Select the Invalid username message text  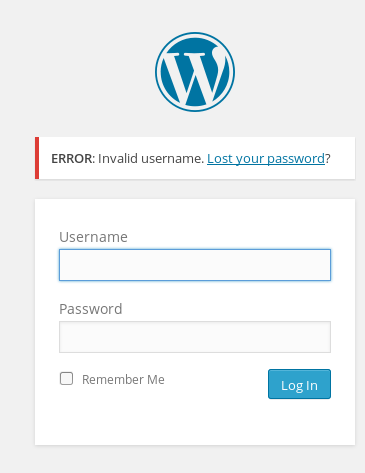[x=151, y=159]
